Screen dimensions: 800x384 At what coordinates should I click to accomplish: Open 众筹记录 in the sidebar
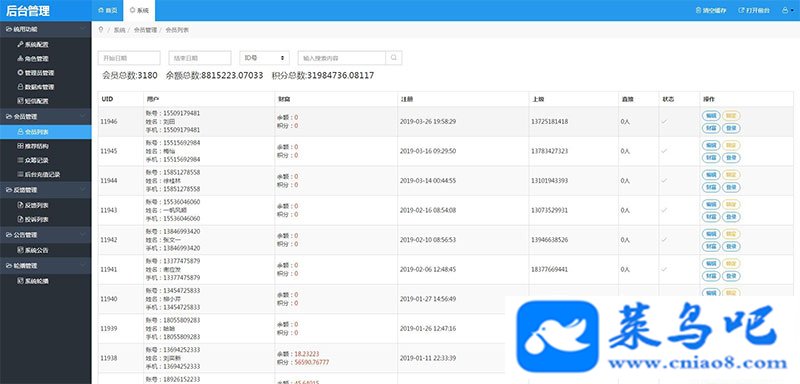(x=33, y=160)
